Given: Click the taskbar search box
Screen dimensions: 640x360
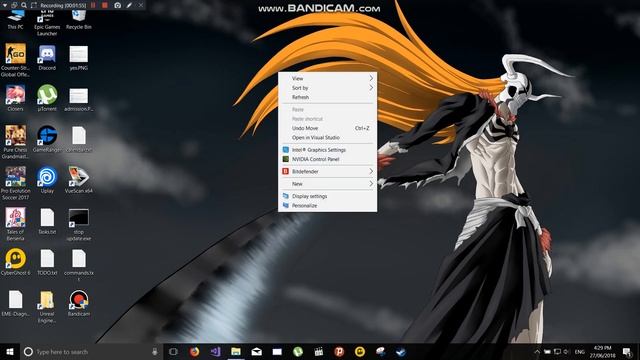Looking at the screenshot, I should click(x=91, y=351).
